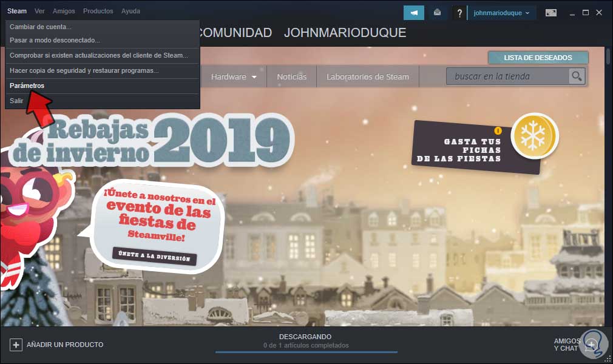Click the store search magnifier icon

577,76
